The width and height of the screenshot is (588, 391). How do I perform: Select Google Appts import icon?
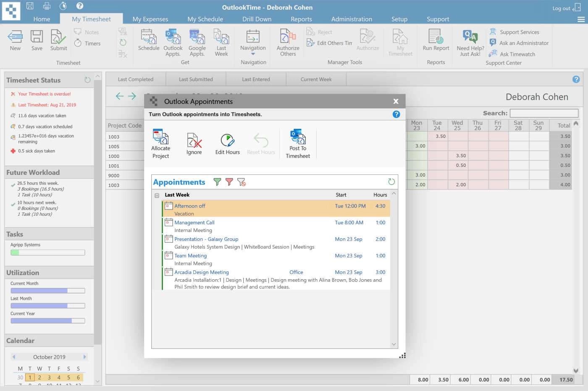[x=197, y=40]
